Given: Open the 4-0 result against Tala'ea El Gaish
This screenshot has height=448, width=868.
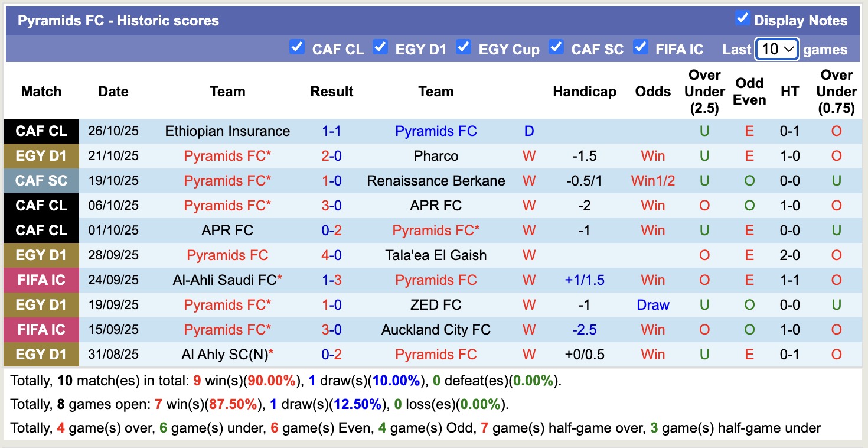Looking at the screenshot, I should click(332, 255).
